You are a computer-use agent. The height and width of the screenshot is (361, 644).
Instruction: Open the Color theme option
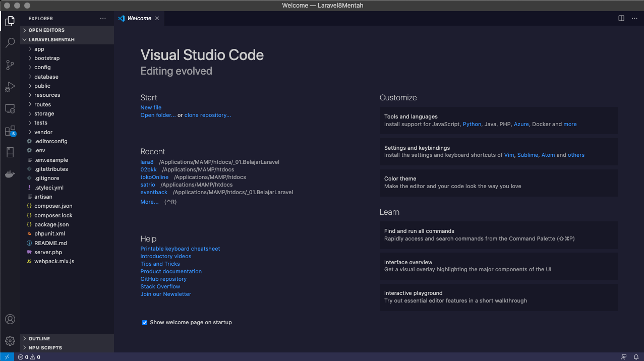click(x=499, y=183)
